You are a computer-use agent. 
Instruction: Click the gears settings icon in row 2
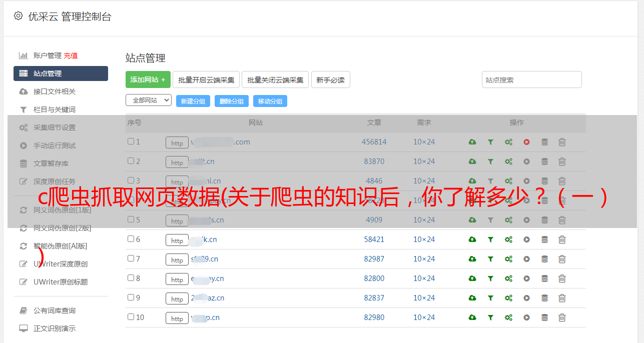coord(508,161)
